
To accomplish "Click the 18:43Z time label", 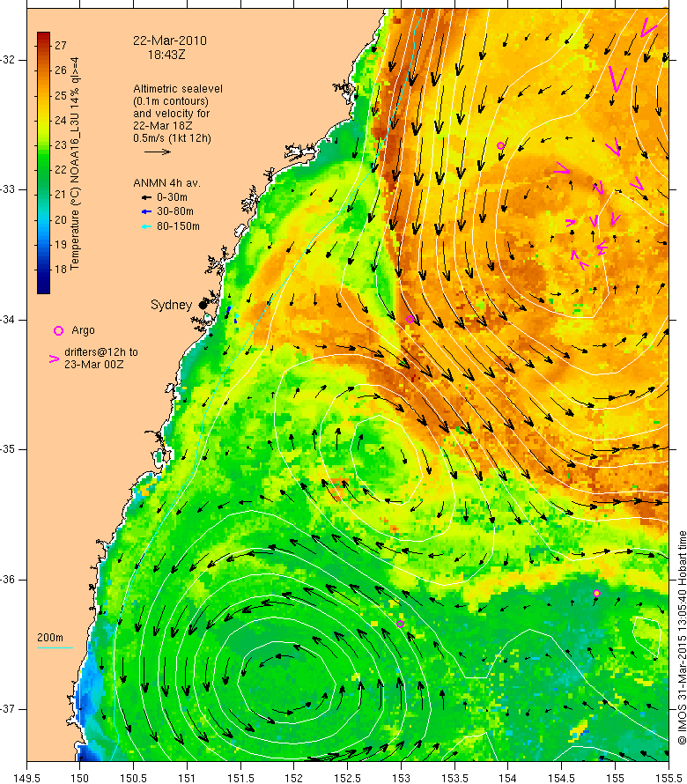I will click(166, 55).
